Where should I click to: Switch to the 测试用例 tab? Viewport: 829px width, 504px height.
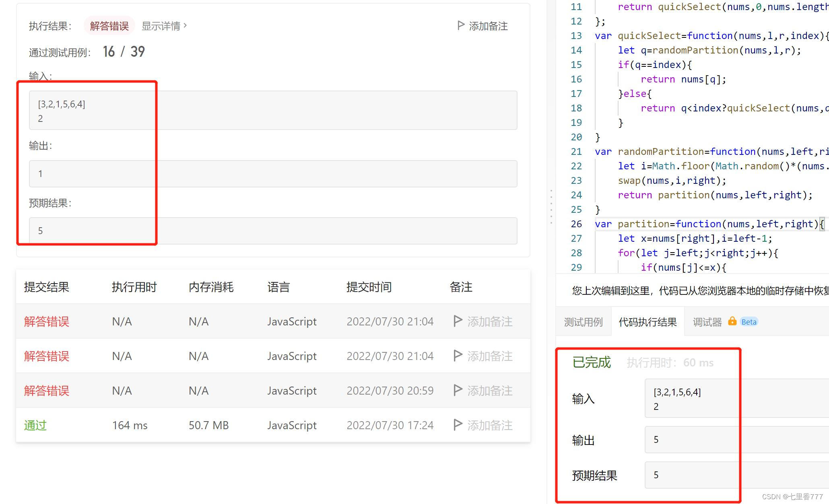point(583,322)
